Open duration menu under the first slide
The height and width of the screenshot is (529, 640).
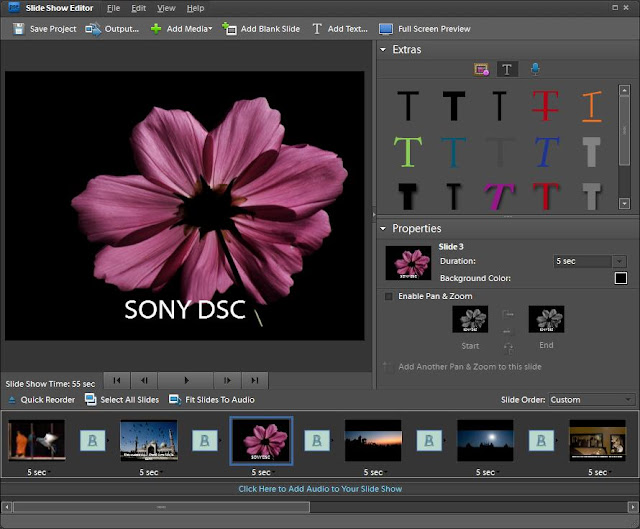(38, 472)
